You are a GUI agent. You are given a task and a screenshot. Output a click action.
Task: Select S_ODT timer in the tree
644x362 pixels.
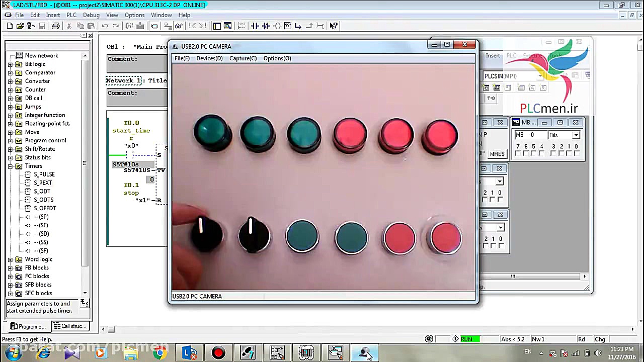tap(42, 192)
